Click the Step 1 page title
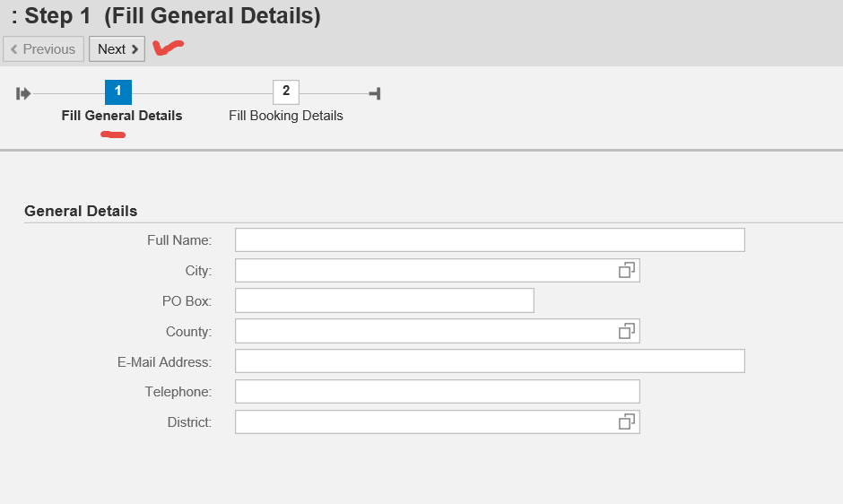The image size is (843, 504). pyautogui.click(x=166, y=16)
